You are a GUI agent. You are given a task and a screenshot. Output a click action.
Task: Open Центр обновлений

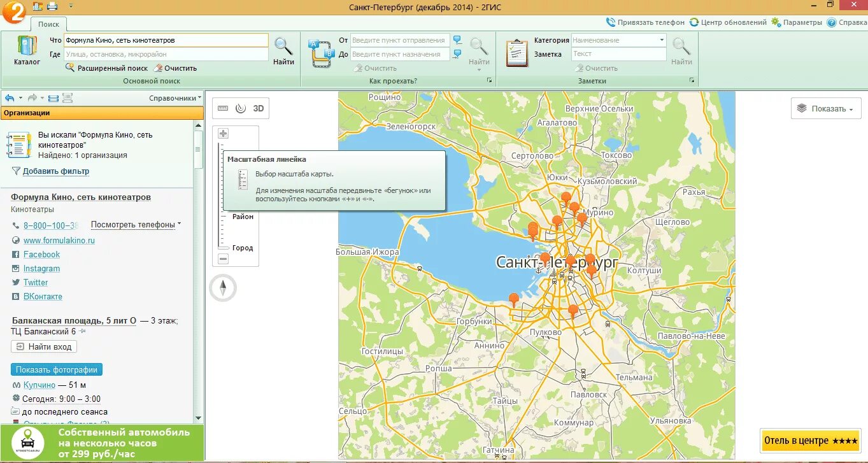point(728,22)
